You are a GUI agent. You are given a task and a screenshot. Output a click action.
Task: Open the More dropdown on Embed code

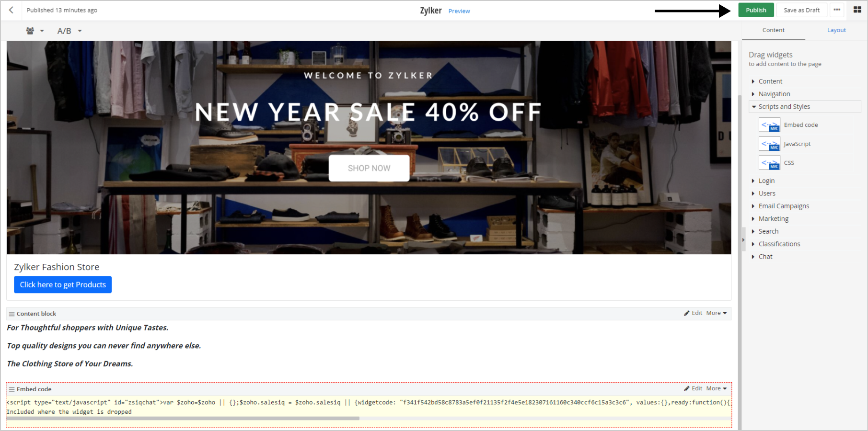717,388
